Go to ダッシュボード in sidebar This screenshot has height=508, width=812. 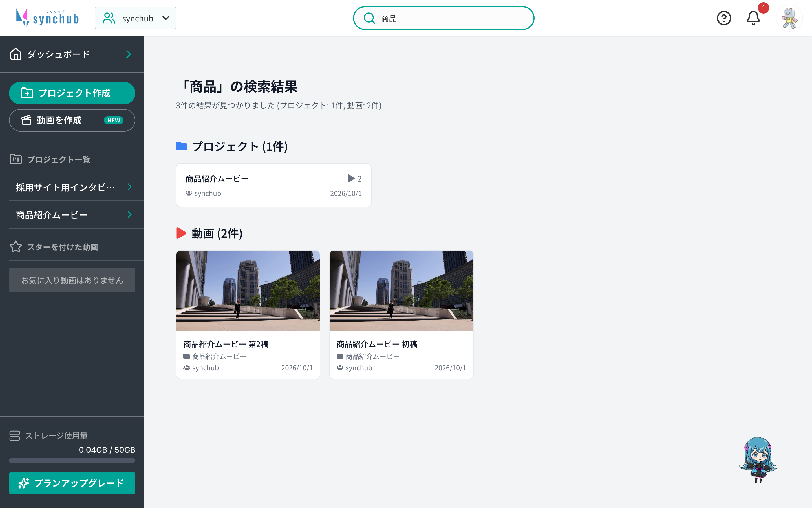coord(72,54)
